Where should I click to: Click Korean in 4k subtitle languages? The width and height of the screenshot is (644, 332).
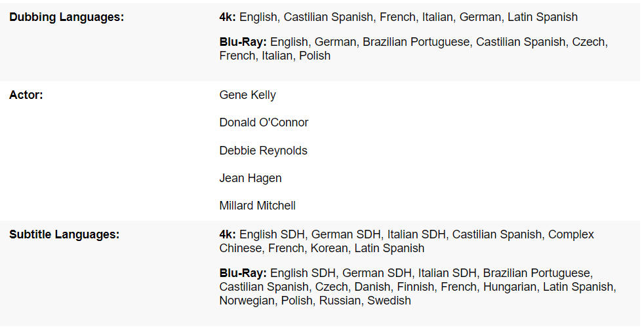coord(330,249)
